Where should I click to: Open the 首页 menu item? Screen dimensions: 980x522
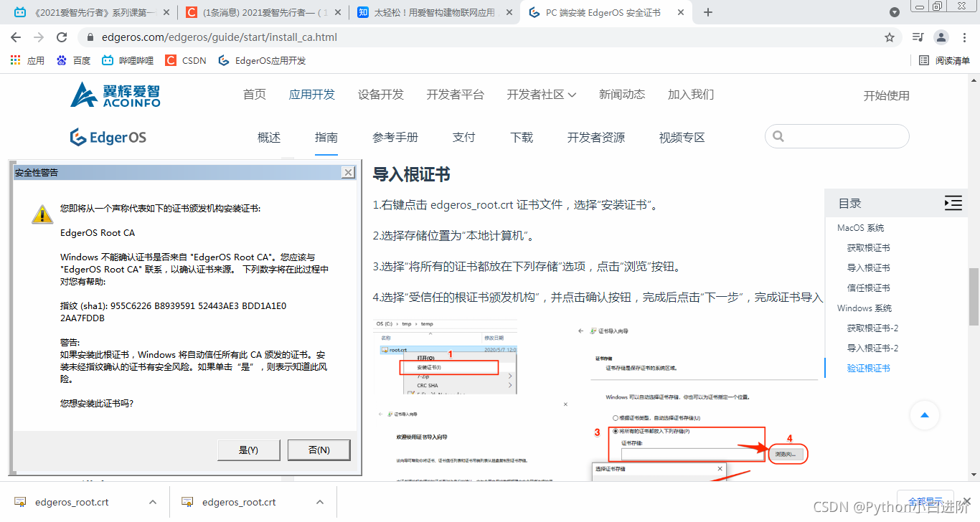point(255,95)
